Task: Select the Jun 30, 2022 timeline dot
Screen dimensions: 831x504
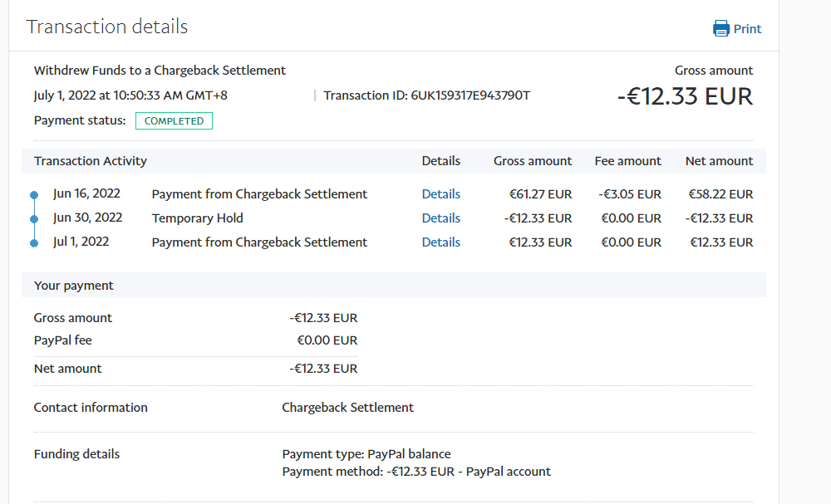Action: pyautogui.click(x=34, y=219)
